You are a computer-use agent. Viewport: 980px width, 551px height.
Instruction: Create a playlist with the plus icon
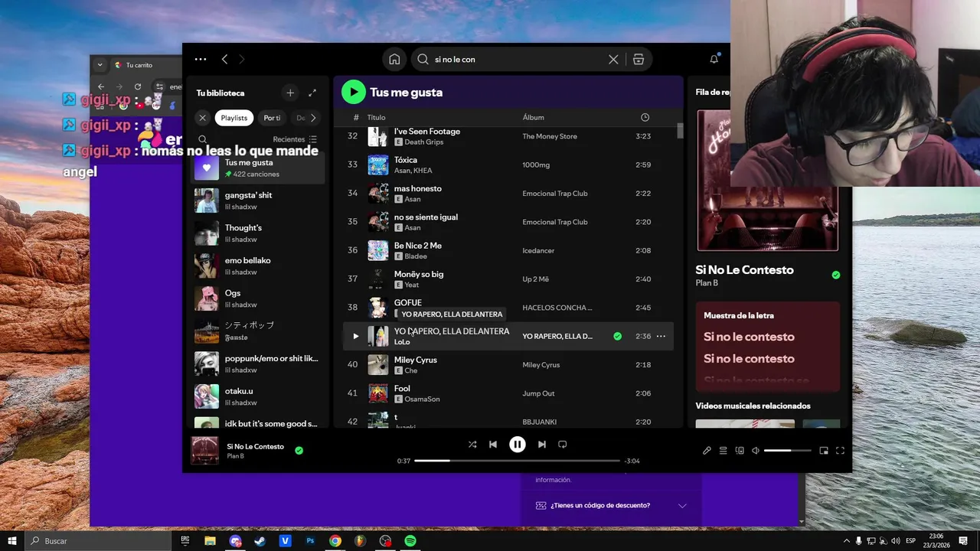click(x=290, y=93)
